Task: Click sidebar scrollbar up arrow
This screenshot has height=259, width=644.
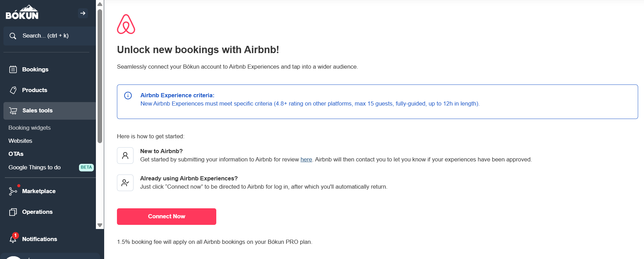Action: tap(100, 4)
